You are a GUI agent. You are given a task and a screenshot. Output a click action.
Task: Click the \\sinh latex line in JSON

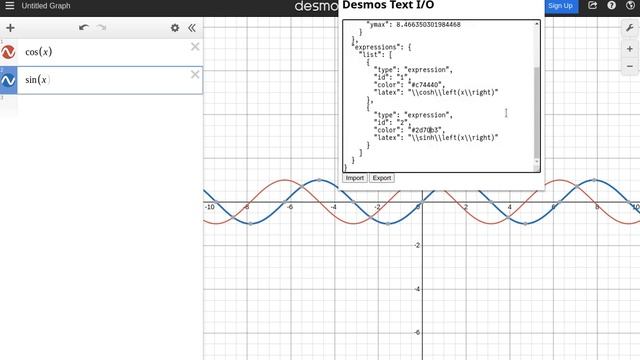[x=436, y=138]
